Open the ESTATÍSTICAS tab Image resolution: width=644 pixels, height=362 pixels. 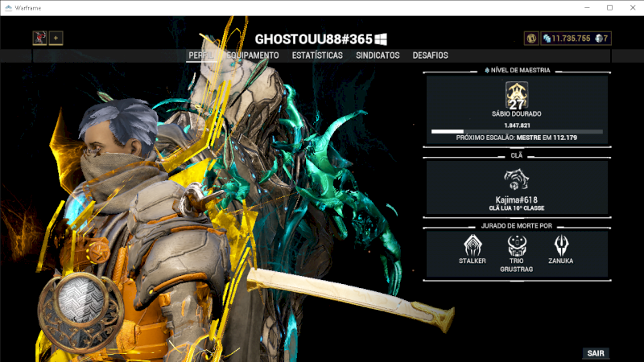pos(317,56)
